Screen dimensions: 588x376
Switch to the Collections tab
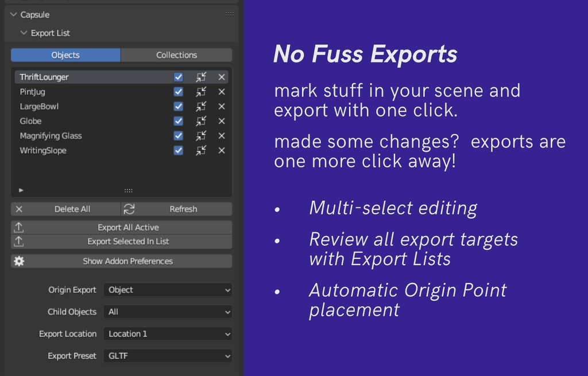tap(176, 55)
